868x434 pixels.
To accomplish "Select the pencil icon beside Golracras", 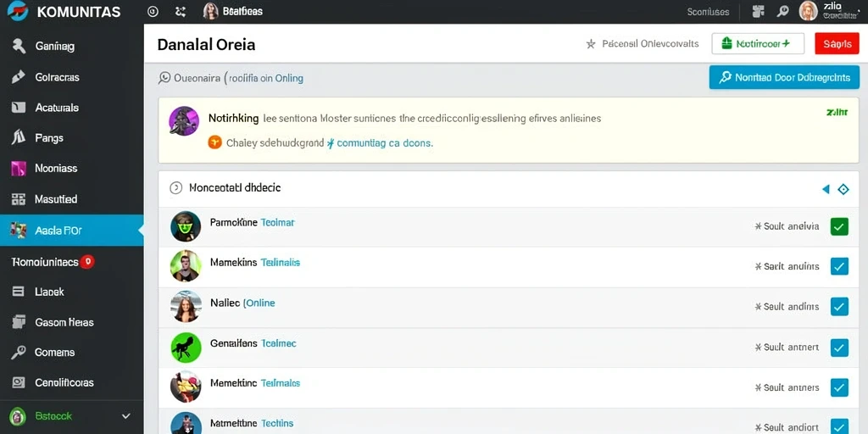I will click(x=19, y=77).
